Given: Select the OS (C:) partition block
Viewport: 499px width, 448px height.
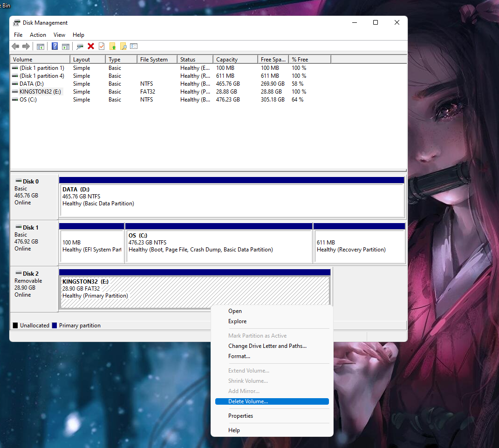Looking at the screenshot, I should click(219, 244).
